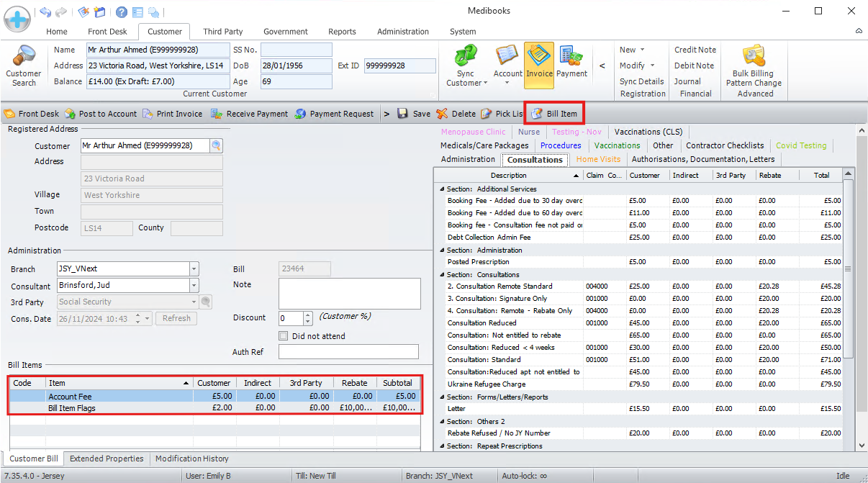Open the Sync Customer icon
868x483 pixels.
click(x=466, y=56)
